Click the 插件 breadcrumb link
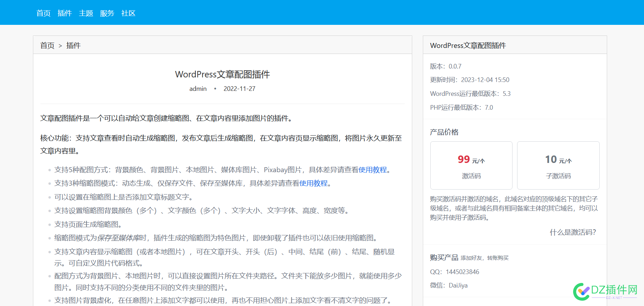Image resolution: width=644 pixels, height=306 pixels. click(x=73, y=45)
